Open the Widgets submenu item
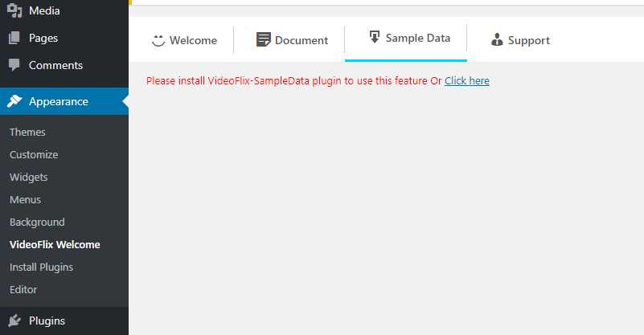This screenshot has height=335, width=644. tap(29, 177)
